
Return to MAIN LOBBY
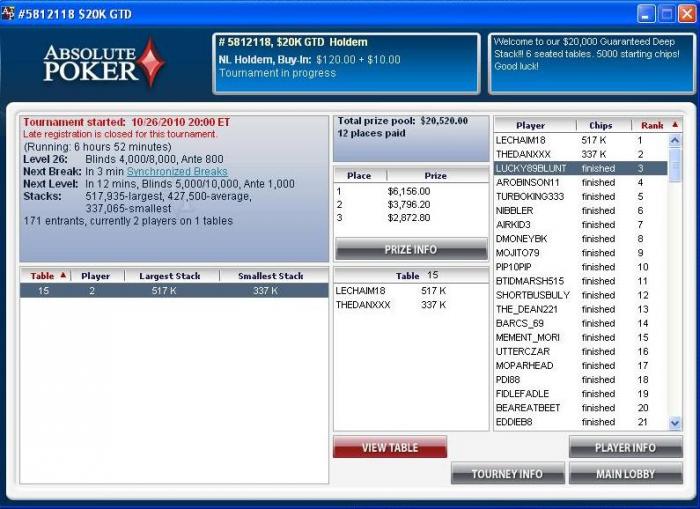pos(625,474)
